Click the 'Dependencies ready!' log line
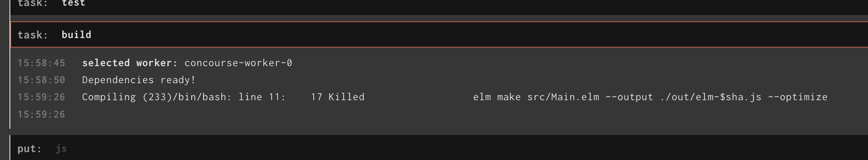The image size is (868, 160). tap(139, 80)
